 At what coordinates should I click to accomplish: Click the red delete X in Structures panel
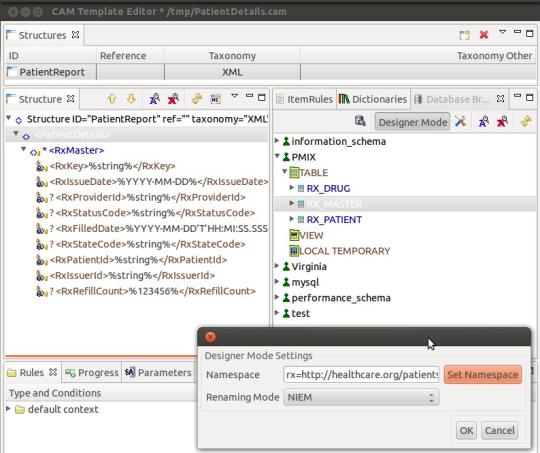click(484, 34)
